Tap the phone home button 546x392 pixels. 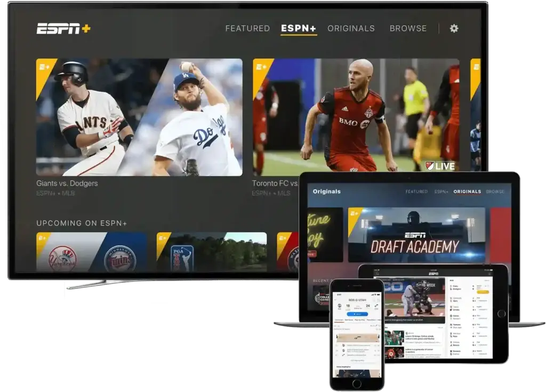357,383
